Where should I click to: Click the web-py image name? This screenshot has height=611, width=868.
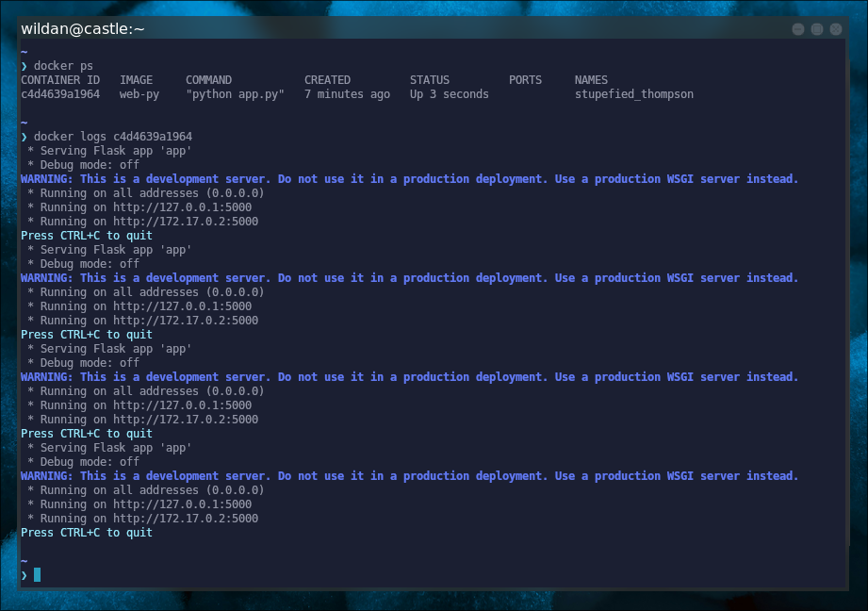point(139,94)
